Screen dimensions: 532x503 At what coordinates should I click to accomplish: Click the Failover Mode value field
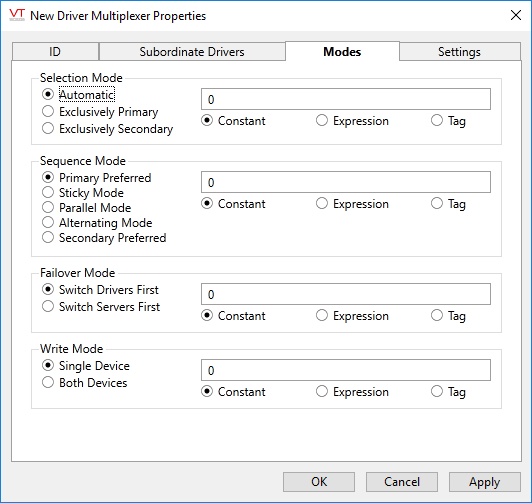346,294
